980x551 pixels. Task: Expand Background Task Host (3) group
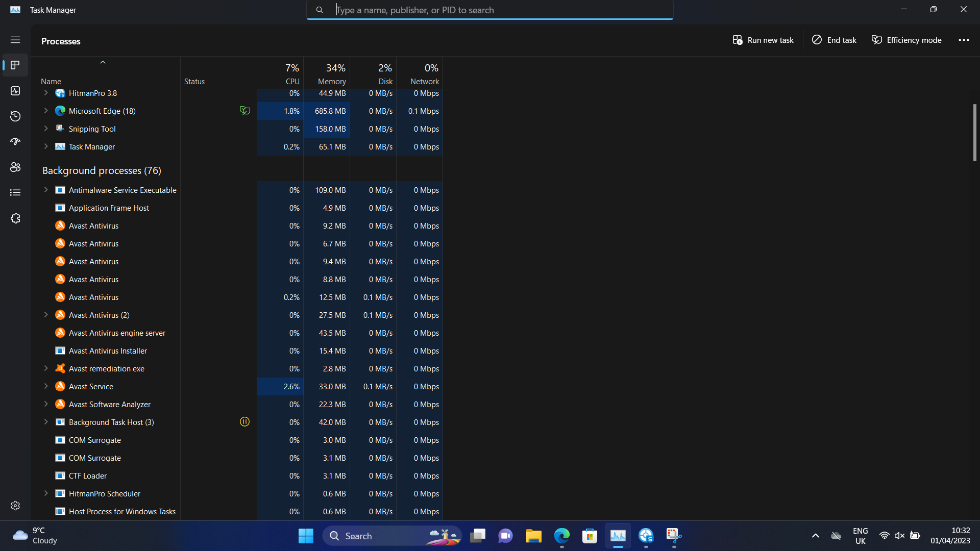click(46, 422)
